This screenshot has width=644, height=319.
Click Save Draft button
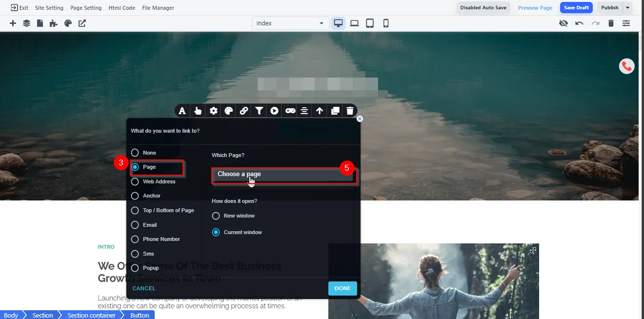click(576, 7)
